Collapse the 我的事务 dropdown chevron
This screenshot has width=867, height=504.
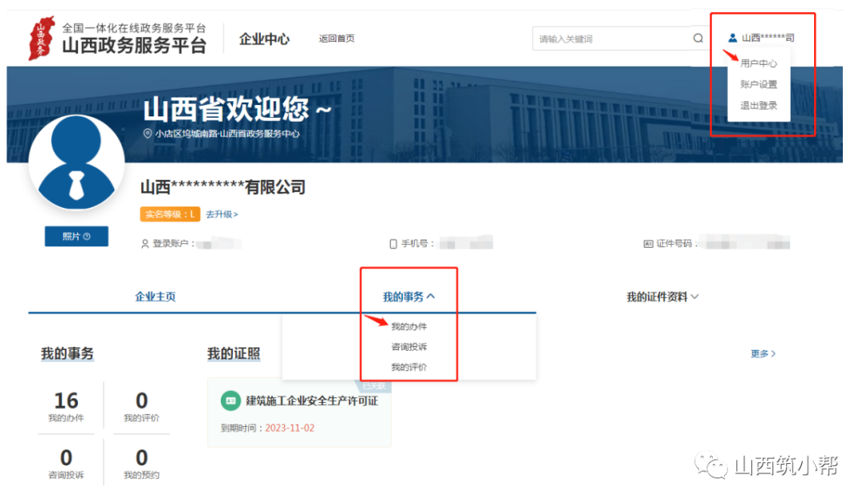(x=431, y=295)
